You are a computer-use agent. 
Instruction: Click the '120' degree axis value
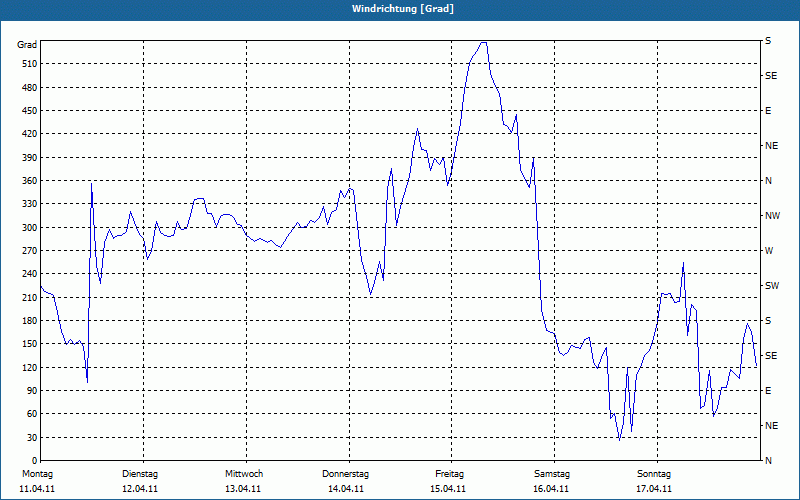[x=30, y=367]
